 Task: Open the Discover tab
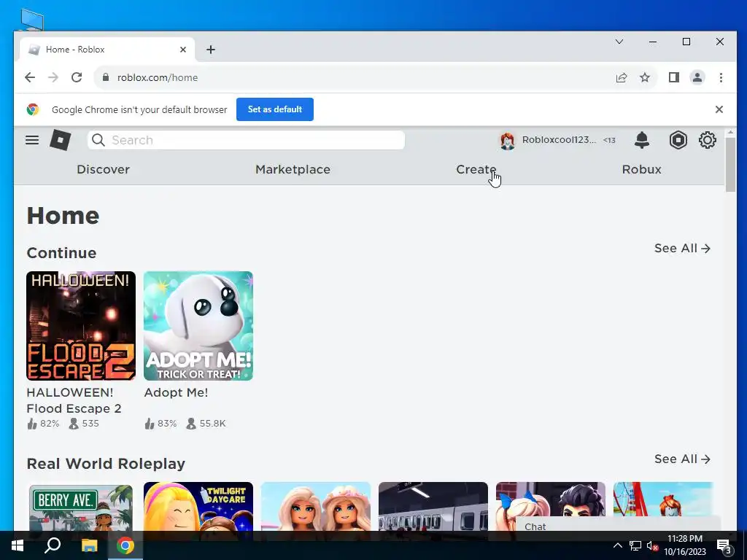click(x=104, y=169)
